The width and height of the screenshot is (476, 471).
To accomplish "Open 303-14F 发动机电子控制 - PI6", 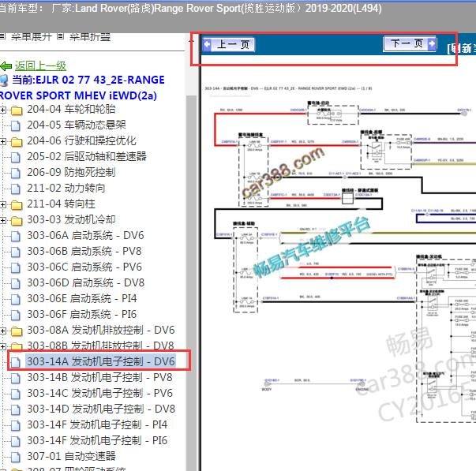I will click(x=97, y=440).
